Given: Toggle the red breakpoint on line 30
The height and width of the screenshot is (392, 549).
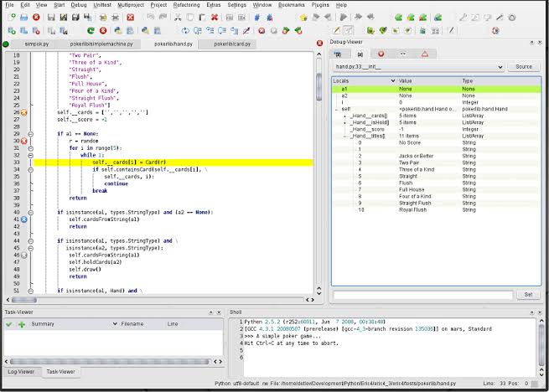Looking at the screenshot, I should point(24,142).
